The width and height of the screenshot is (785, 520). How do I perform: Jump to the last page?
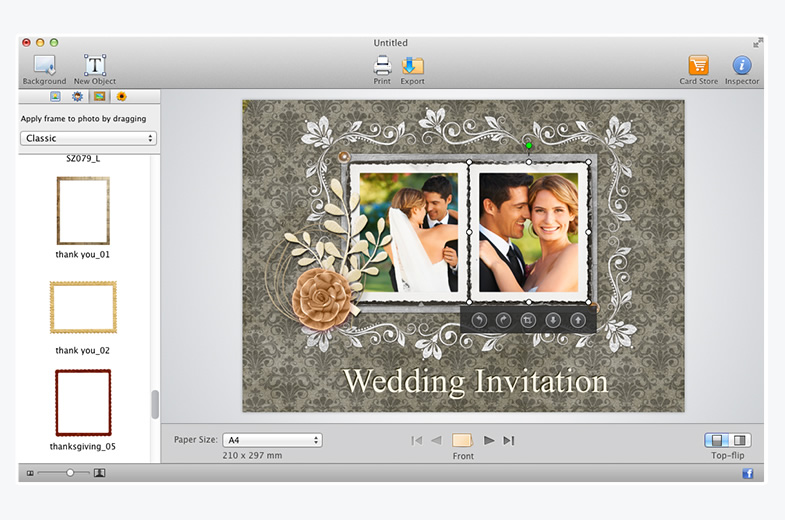[509, 440]
